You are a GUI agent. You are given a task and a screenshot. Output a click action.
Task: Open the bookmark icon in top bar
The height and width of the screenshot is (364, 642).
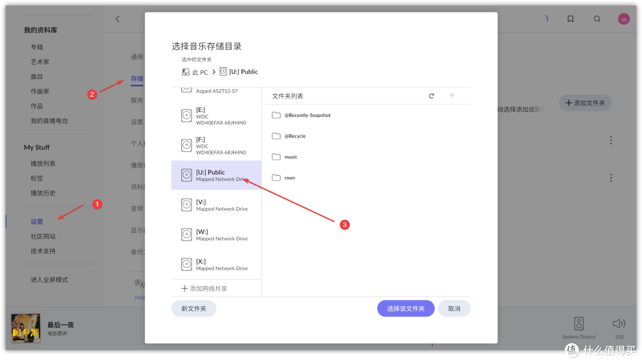pos(570,18)
